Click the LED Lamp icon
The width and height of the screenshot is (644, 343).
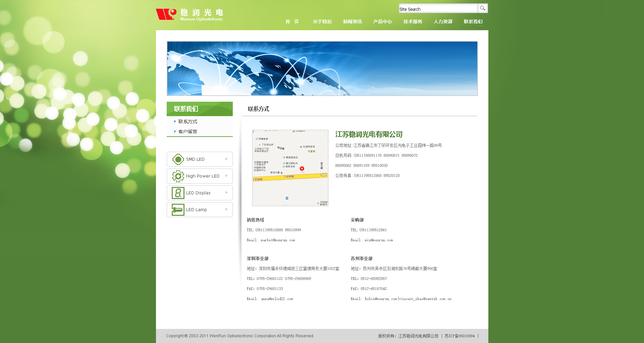(x=178, y=210)
